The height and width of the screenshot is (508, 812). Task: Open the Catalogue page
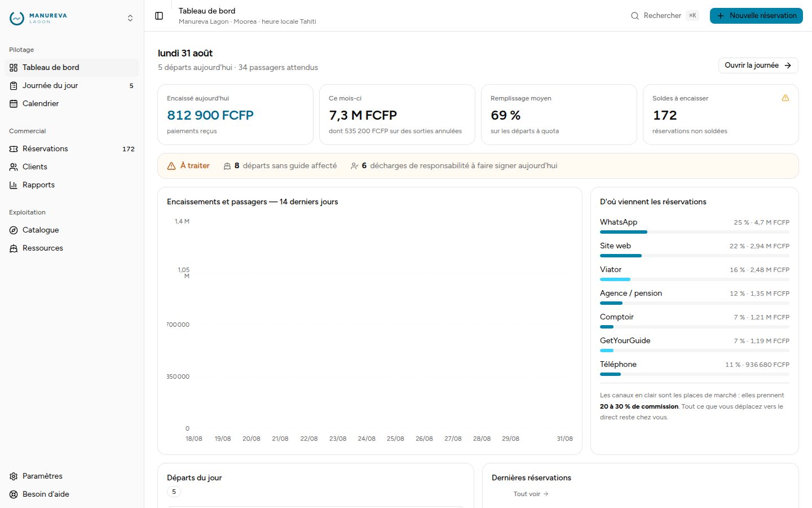click(x=72, y=230)
